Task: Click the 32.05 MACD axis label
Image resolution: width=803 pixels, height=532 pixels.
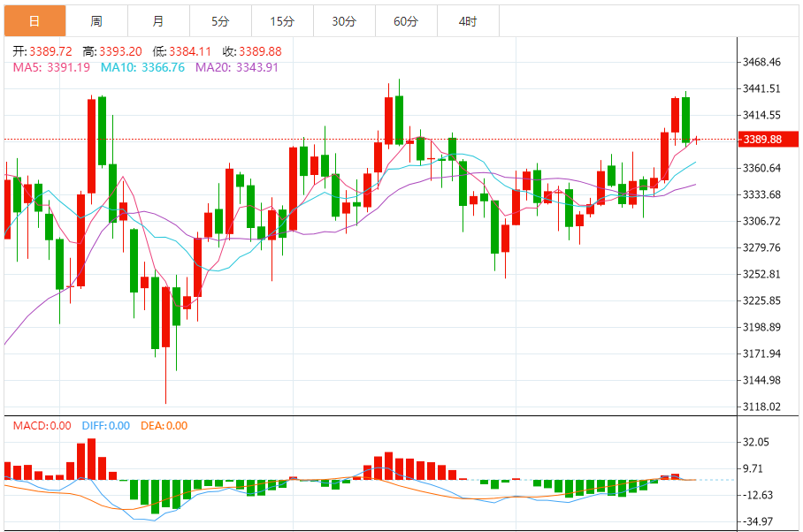Action: 756,442
